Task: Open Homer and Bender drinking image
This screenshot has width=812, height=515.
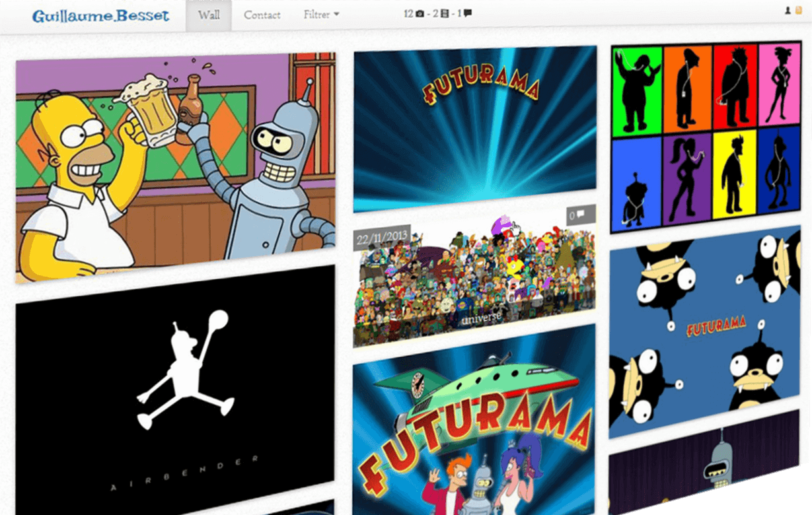Action: [175, 165]
